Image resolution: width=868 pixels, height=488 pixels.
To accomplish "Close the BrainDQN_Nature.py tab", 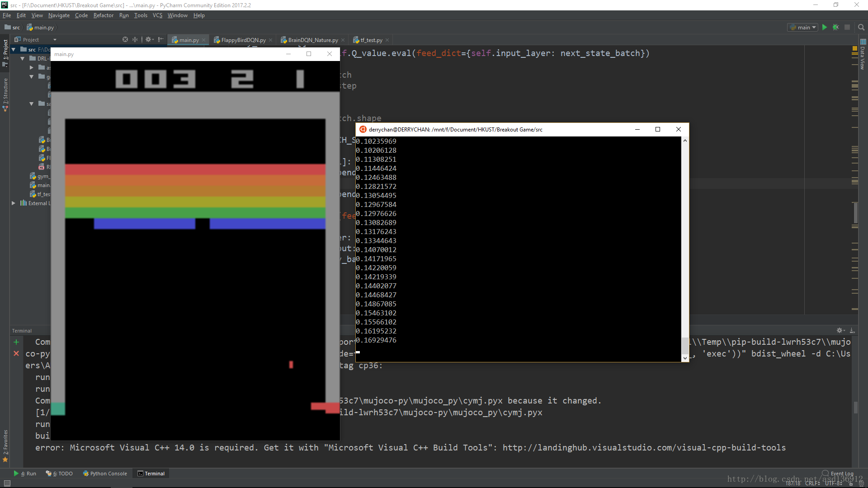I will tap(343, 40).
